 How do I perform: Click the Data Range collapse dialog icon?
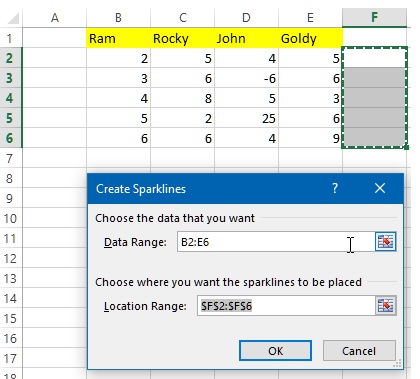386,242
